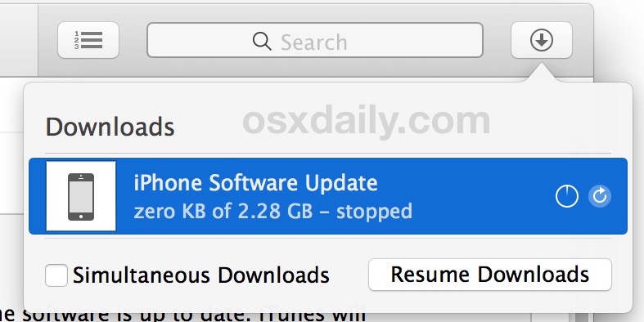Screen dimensions: 644x322
Task: Open the Up Next list button
Action: coord(88,40)
